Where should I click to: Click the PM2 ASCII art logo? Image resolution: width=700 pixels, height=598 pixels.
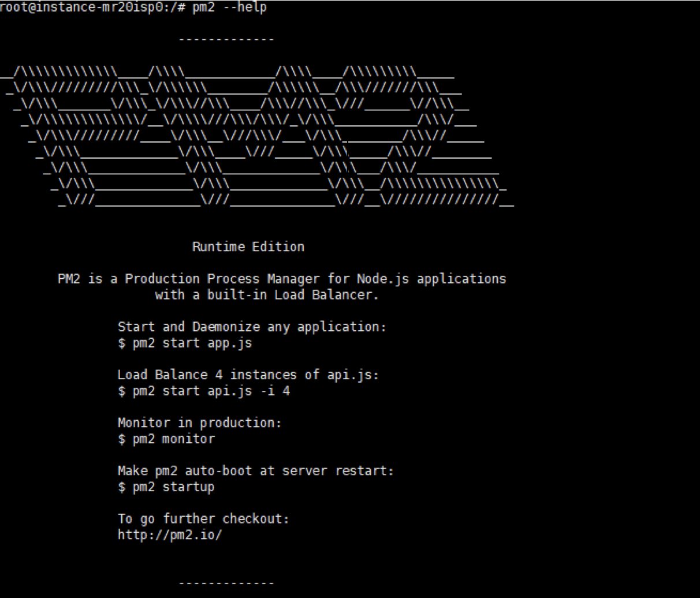click(x=257, y=136)
